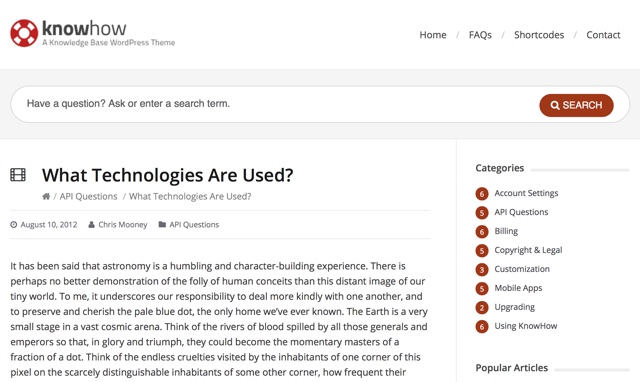The height and width of the screenshot is (382, 640).
Task: Select the Copyright & Legal category
Action: tap(528, 250)
